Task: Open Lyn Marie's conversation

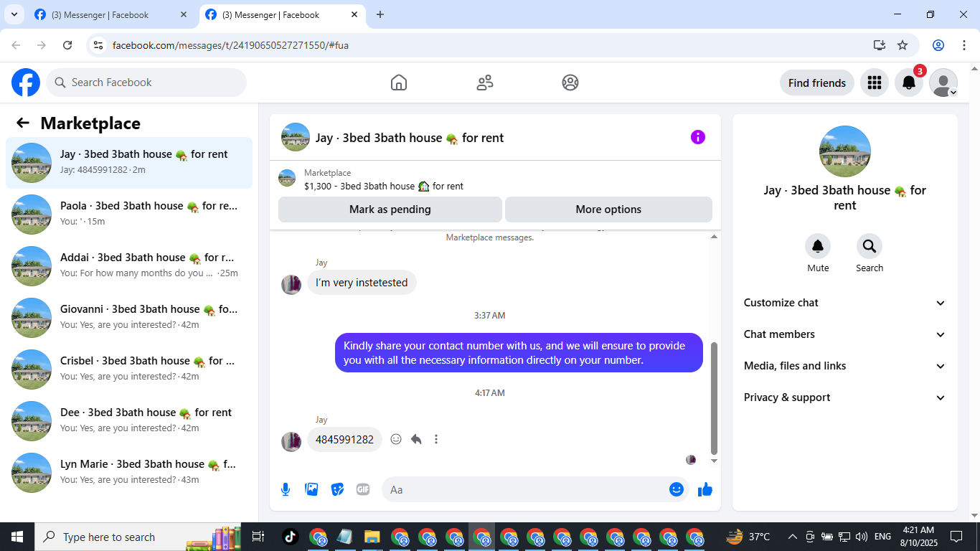Action: (x=129, y=473)
